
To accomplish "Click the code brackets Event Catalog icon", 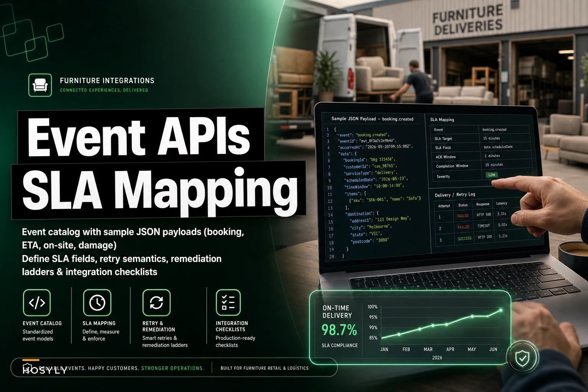I will click(37, 302).
